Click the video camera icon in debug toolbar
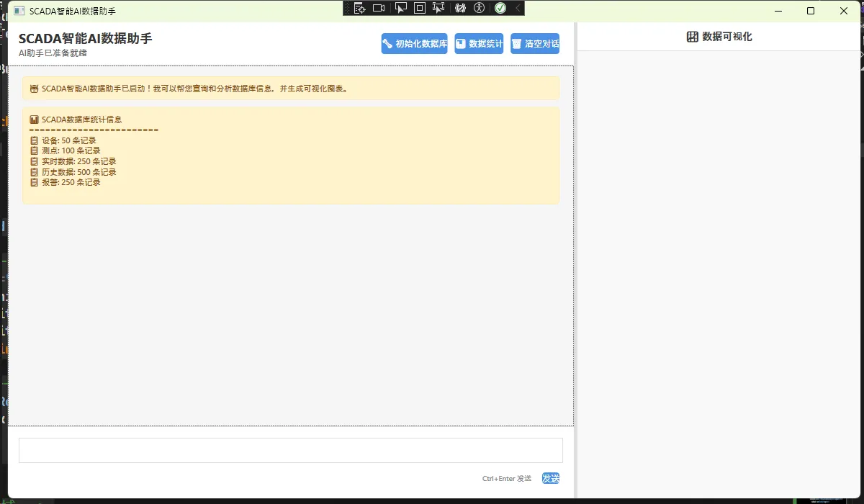Screen dimensions: 864x504 (379, 8)
